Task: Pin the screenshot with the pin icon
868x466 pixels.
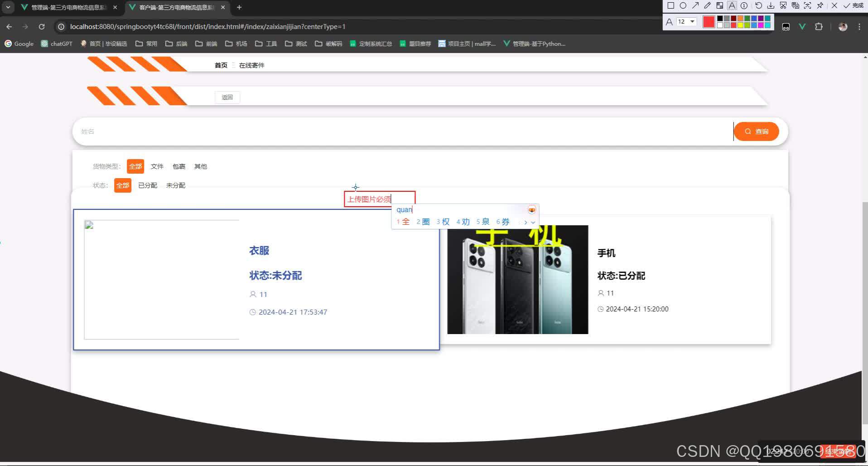Action: (820, 6)
